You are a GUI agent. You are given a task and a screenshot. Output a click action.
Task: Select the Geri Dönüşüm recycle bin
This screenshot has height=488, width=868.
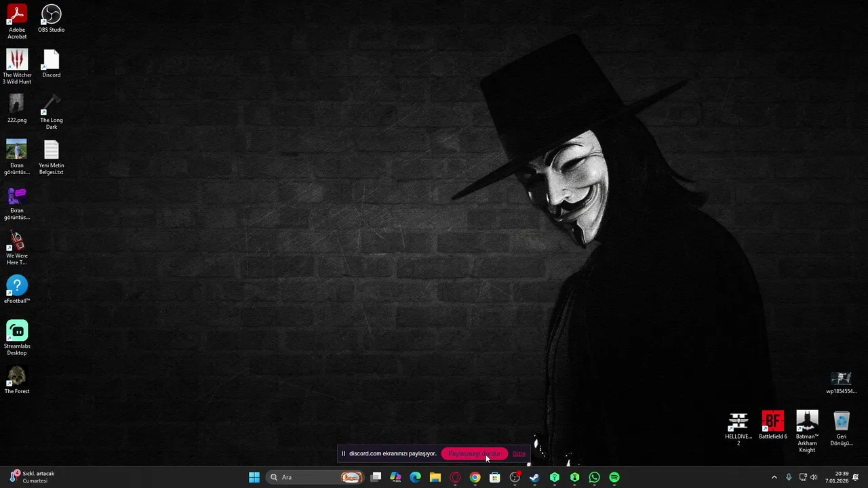click(842, 428)
